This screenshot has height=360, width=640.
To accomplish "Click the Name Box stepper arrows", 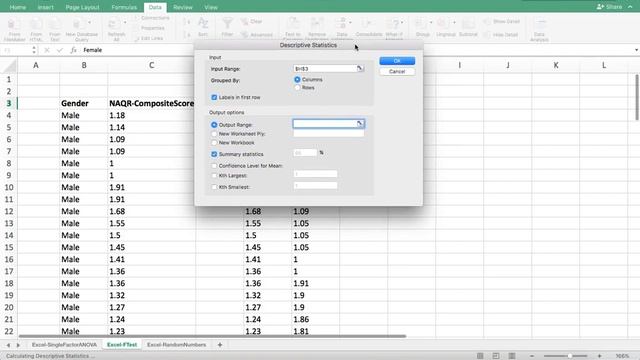I will (x=34, y=50).
